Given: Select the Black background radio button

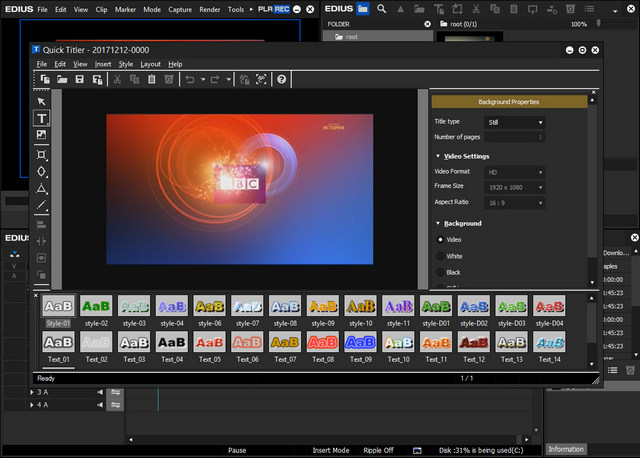Looking at the screenshot, I should [x=440, y=272].
